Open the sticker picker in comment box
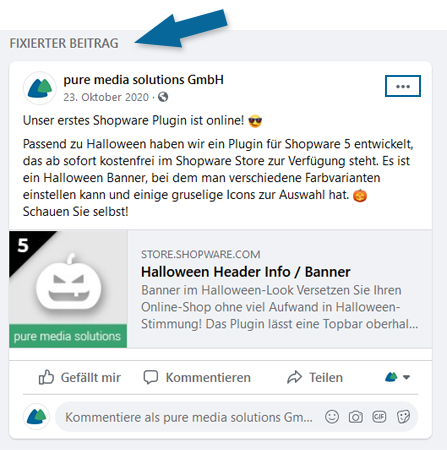The width and height of the screenshot is (447, 450). [403, 417]
